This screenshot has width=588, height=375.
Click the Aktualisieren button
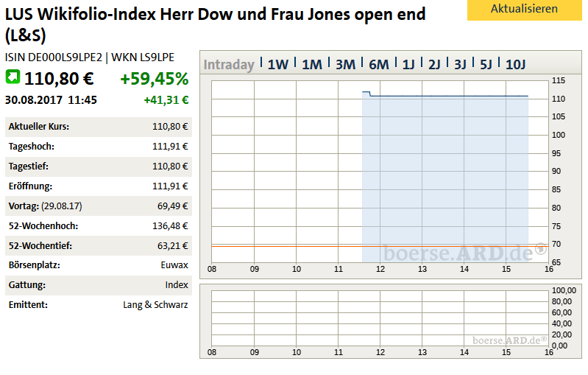coord(524,10)
